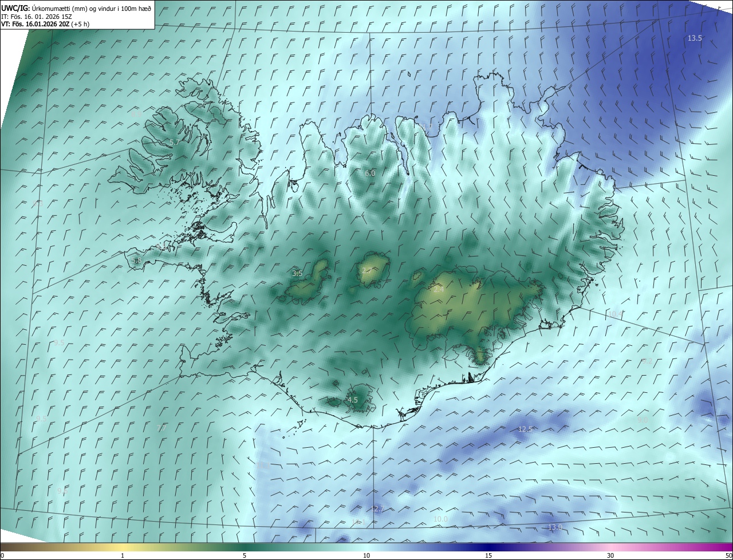Click the 'VT: Fös. 16.01.2026 20Z (+5 h)' line

click(45, 24)
